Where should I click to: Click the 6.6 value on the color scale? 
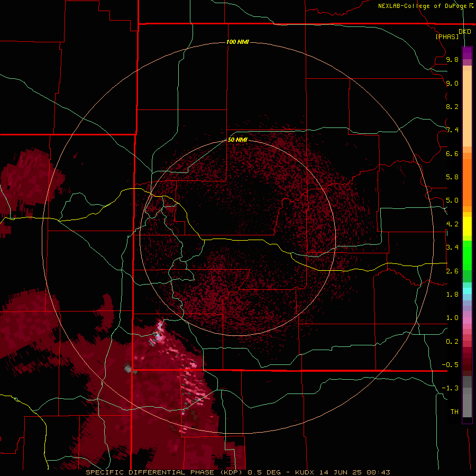point(452,153)
